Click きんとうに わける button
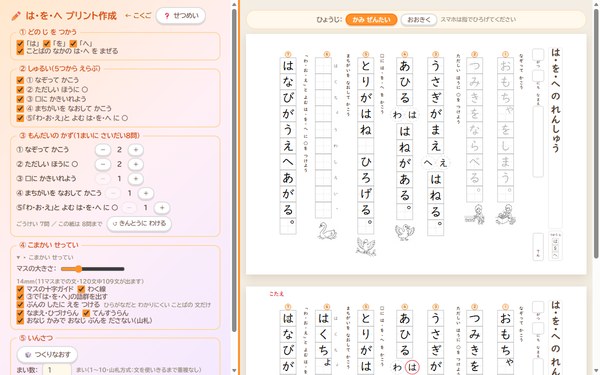The image size is (600, 375). (x=139, y=223)
